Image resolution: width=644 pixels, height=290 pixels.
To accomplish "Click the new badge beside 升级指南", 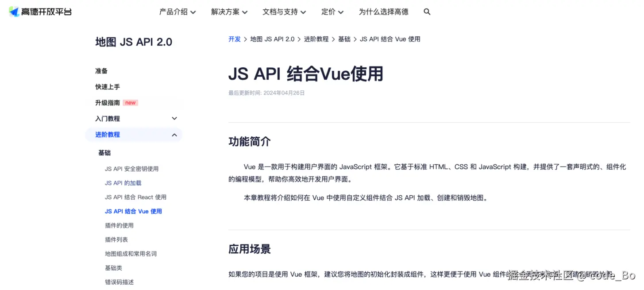I will coord(131,103).
